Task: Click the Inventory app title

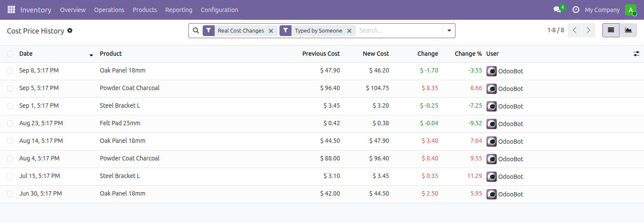Action: pos(36,9)
